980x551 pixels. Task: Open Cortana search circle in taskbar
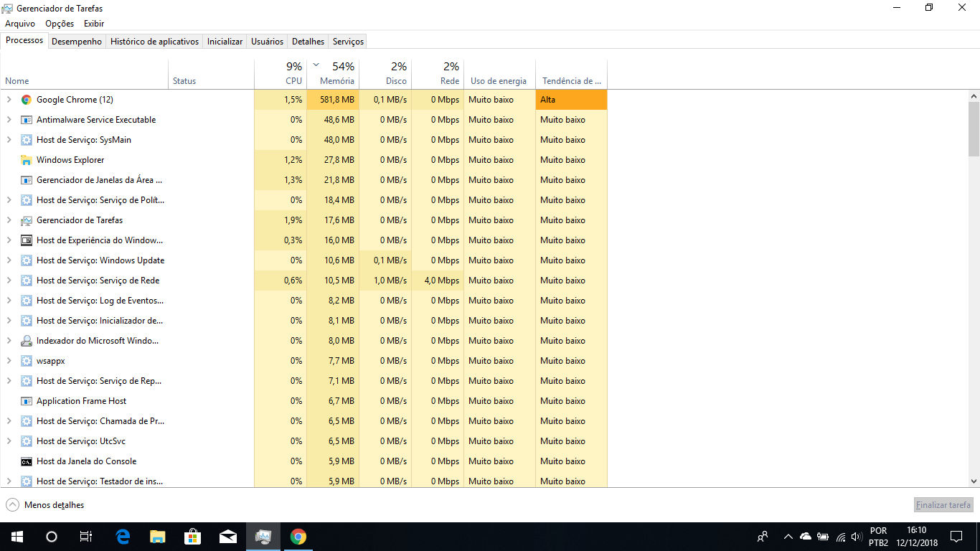[52, 537]
